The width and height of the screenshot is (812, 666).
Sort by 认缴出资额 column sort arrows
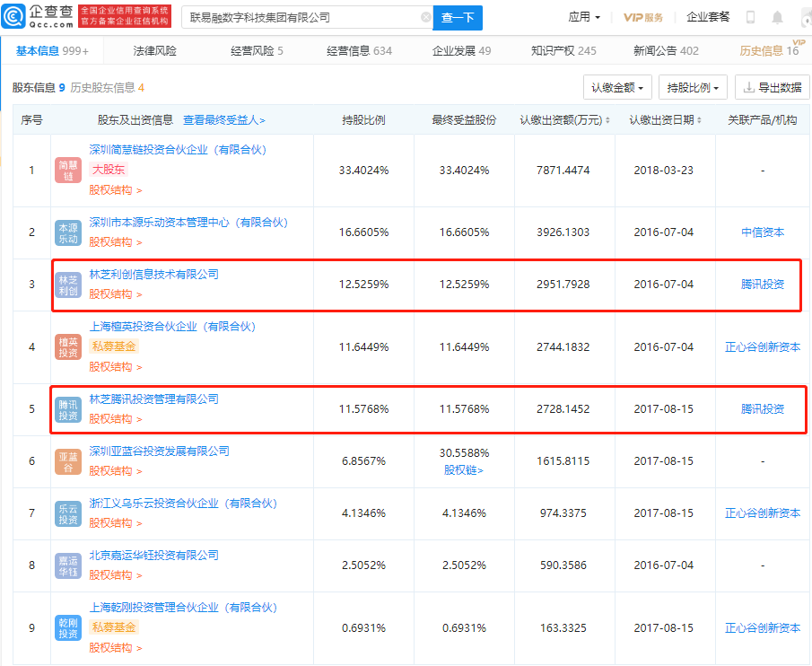point(607,120)
